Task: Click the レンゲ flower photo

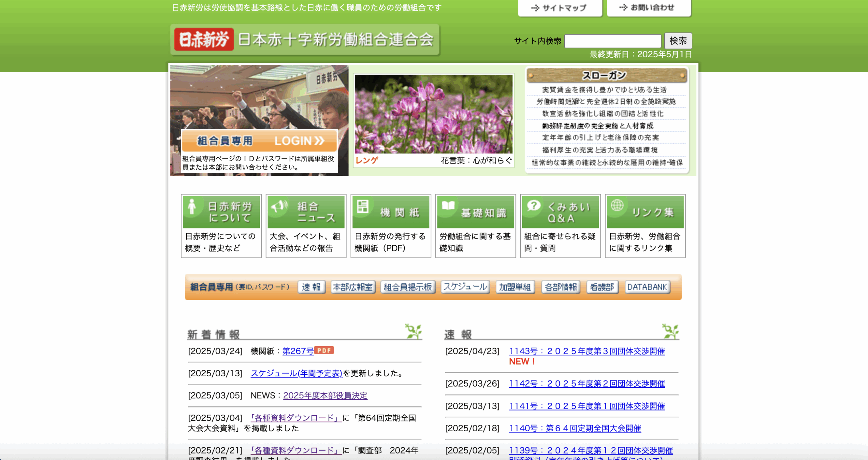Action: [433, 114]
